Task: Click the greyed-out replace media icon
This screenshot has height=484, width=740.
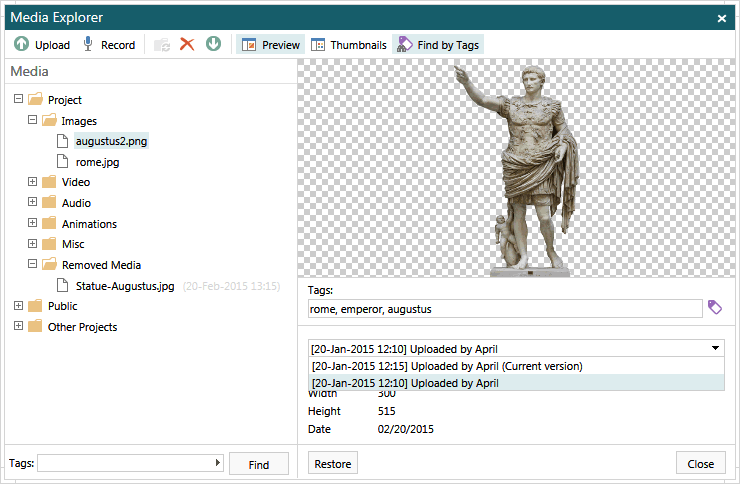Action: [162, 45]
